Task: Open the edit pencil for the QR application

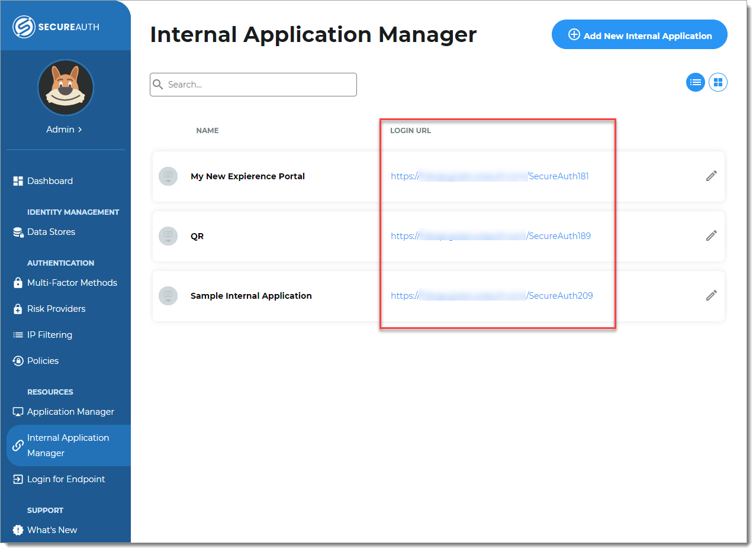Action: tap(711, 235)
